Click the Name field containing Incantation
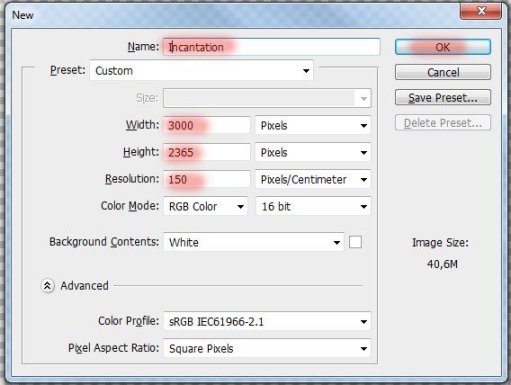 coord(271,47)
